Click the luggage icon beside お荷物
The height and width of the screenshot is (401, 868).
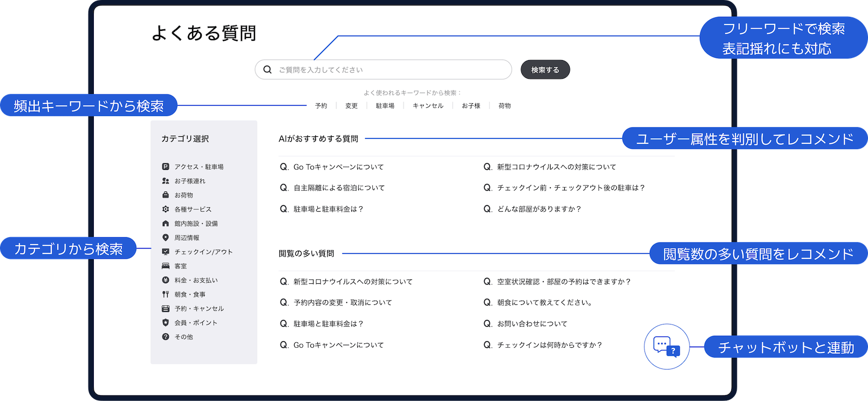(165, 195)
